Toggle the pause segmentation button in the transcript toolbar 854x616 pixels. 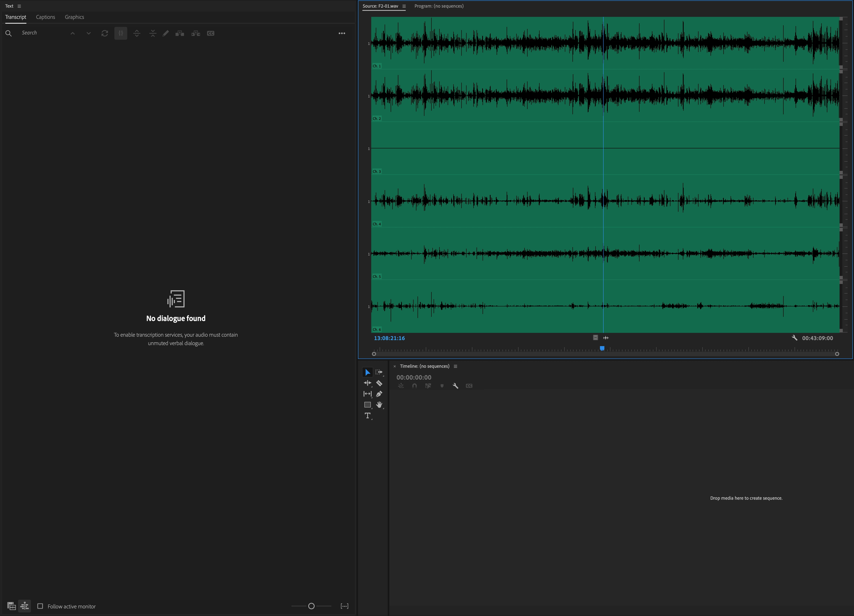121,33
